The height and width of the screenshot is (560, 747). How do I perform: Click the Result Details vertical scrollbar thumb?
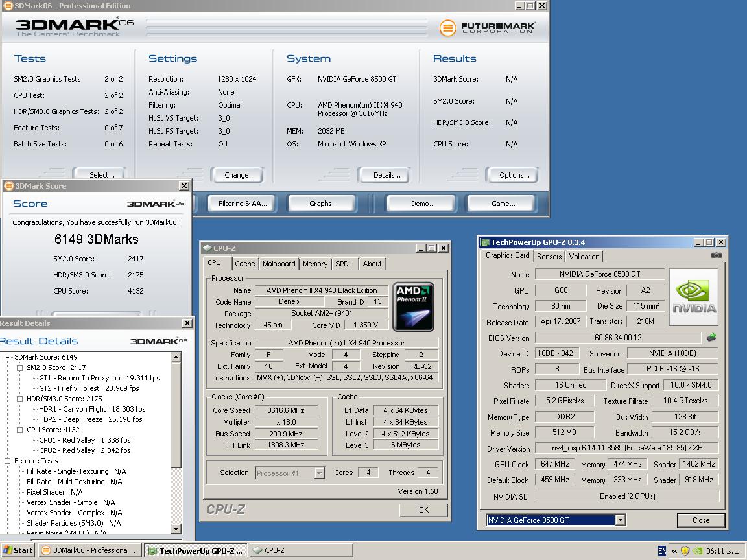click(x=176, y=414)
